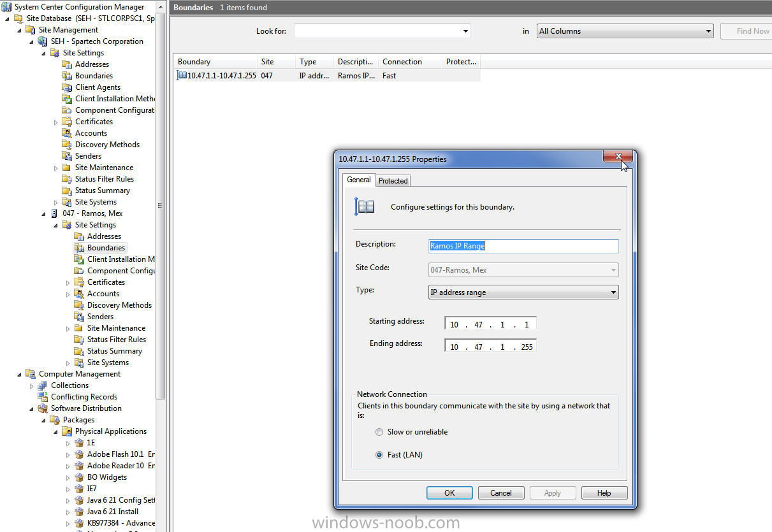The image size is (772, 532).
Task: Click the Addresses icon under SEH Site Settings
Action: tap(67, 64)
